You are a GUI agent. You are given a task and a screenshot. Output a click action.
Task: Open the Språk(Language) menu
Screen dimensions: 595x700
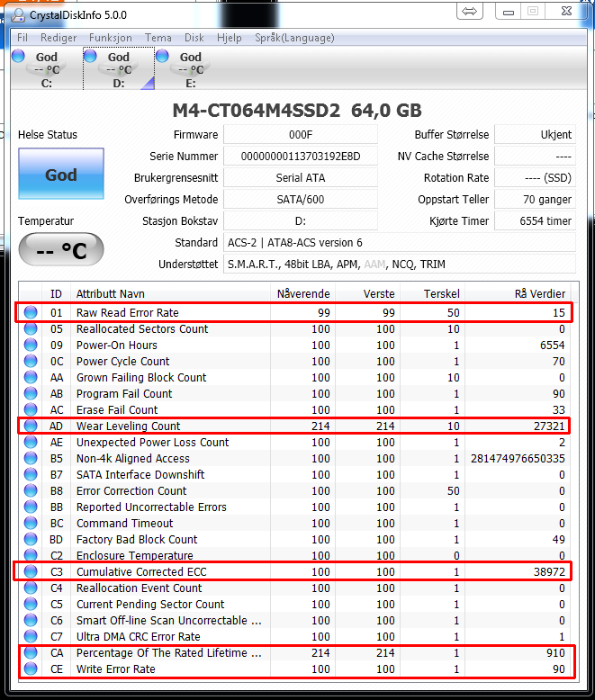point(294,38)
